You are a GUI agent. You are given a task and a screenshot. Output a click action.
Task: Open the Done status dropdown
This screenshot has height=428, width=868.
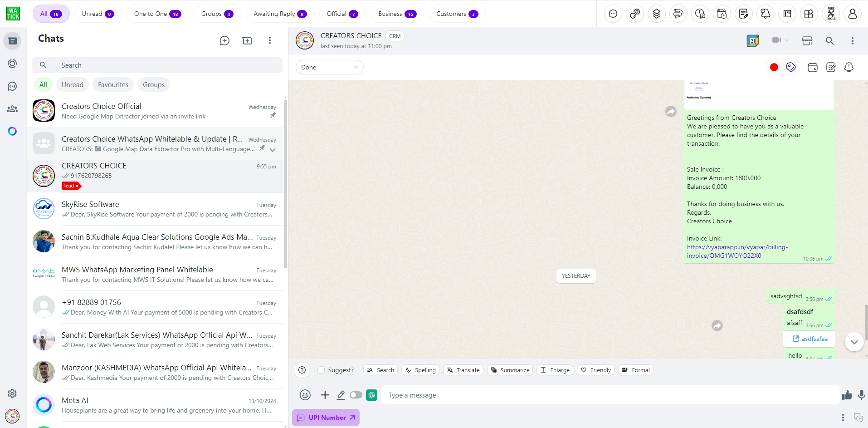329,67
